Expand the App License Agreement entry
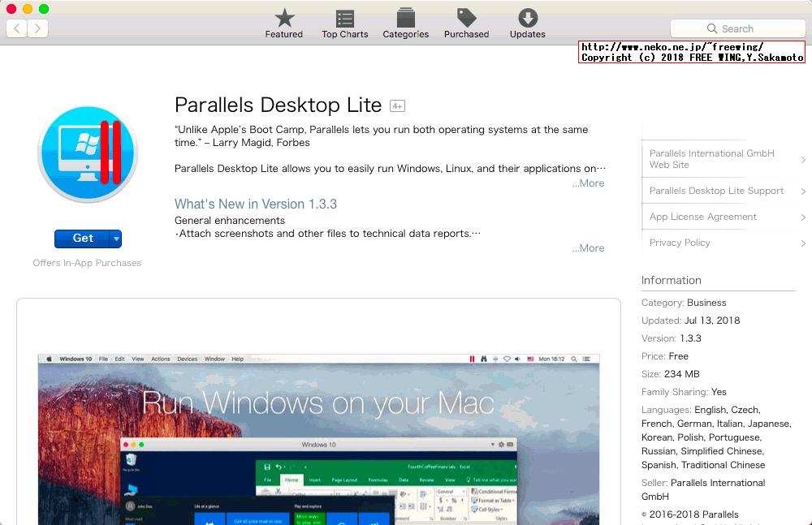 tap(803, 217)
